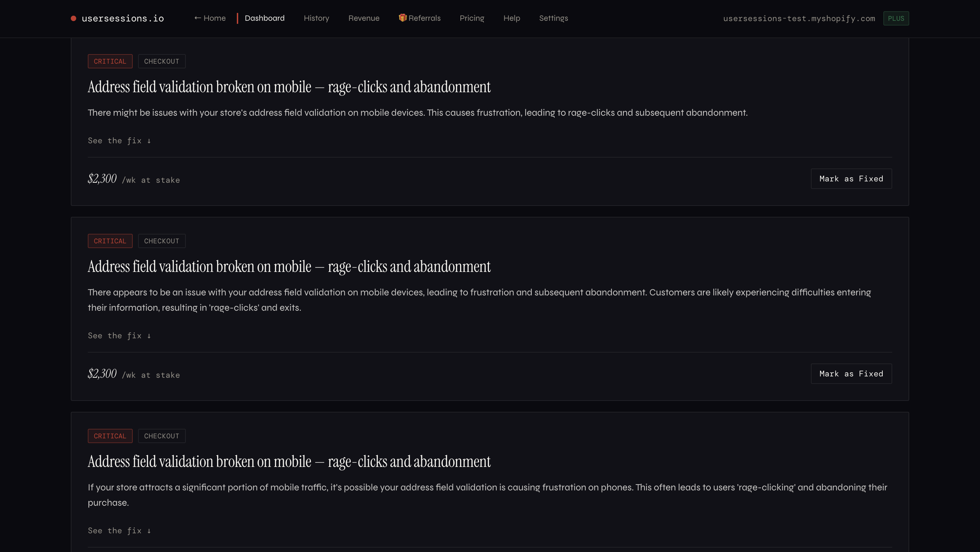Screen dimensions: 980x552
Task: Expand See the fix on the second card
Action: click(x=119, y=336)
